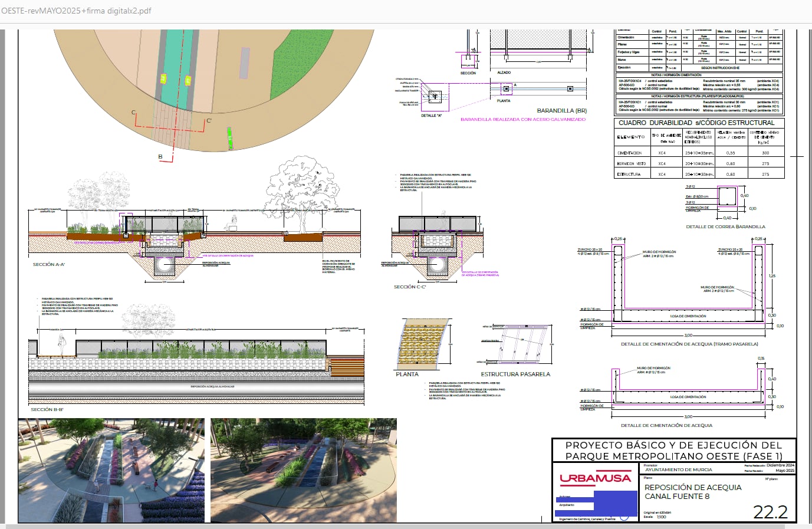This screenshot has height=529, width=812.
Task: Select the plan number 22.2
Action: [x=769, y=512]
